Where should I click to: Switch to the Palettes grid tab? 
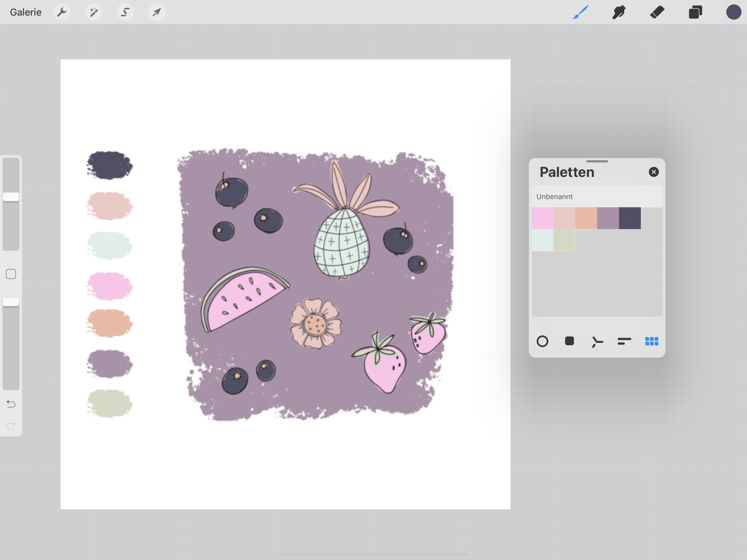pos(652,341)
